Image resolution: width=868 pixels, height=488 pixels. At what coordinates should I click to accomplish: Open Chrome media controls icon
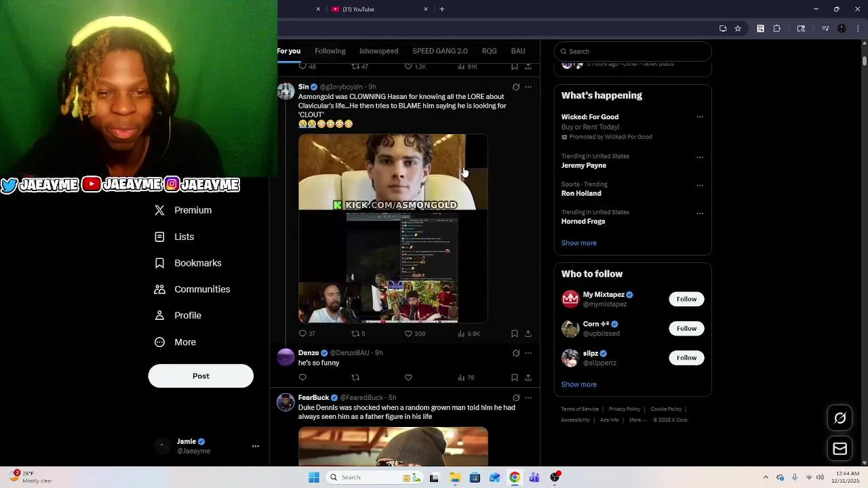click(x=825, y=28)
